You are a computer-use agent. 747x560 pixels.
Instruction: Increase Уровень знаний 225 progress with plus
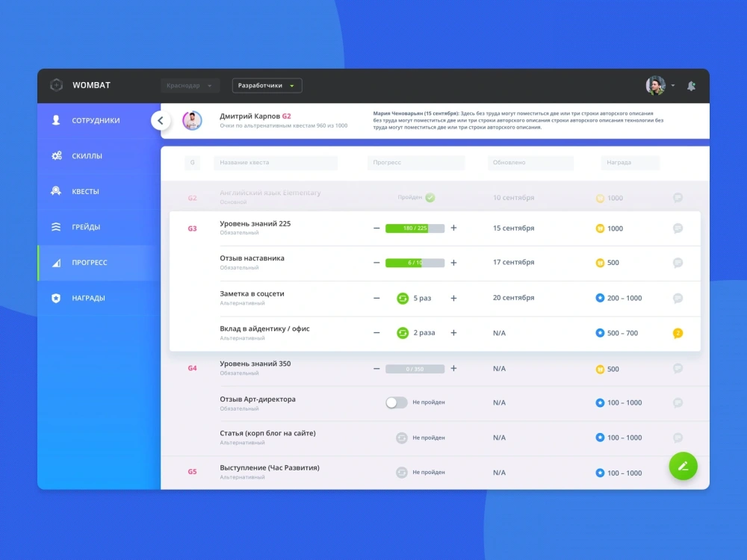453,228
